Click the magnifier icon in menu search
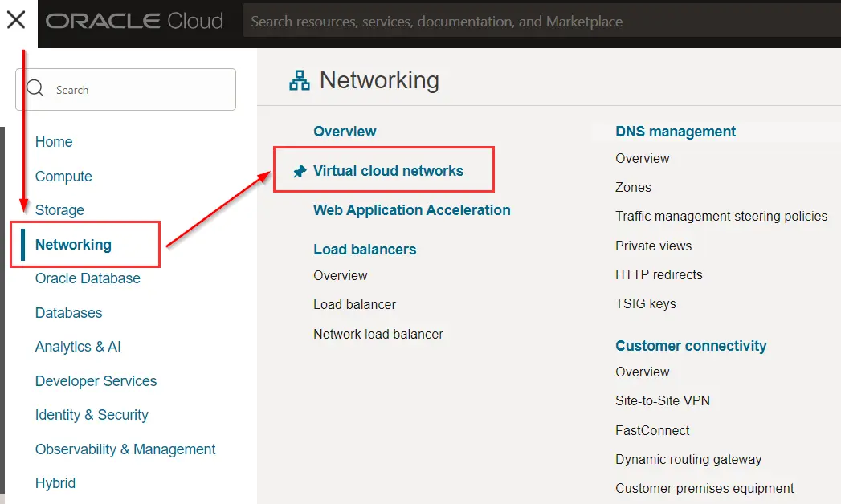This screenshot has width=841, height=504. point(35,89)
